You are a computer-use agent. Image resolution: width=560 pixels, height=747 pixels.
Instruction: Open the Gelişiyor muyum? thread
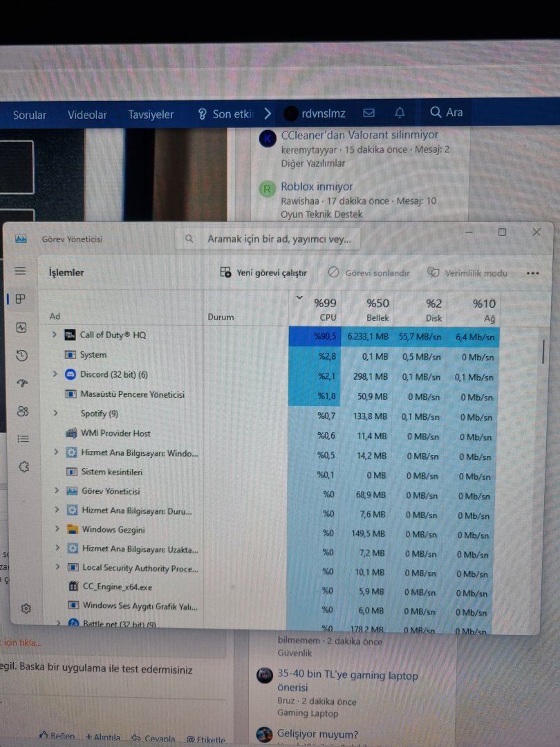[317, 734]
